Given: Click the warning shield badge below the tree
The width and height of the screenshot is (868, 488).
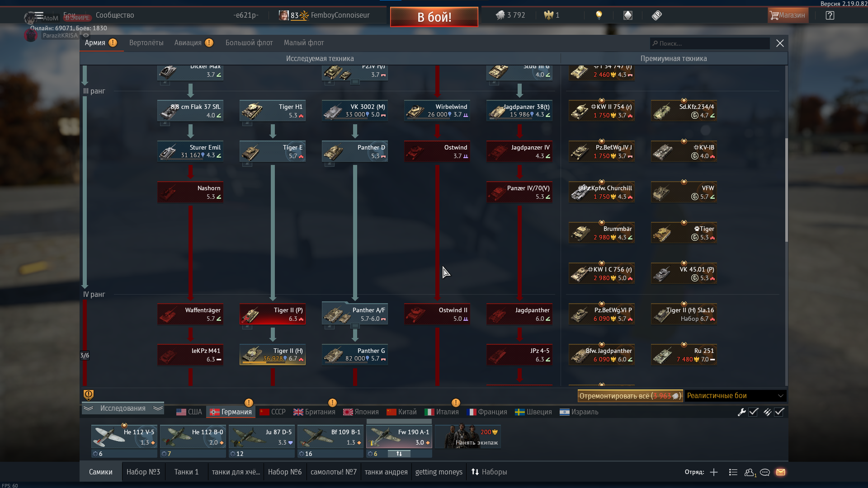Looking at the screenshot, I should [89, 395].
